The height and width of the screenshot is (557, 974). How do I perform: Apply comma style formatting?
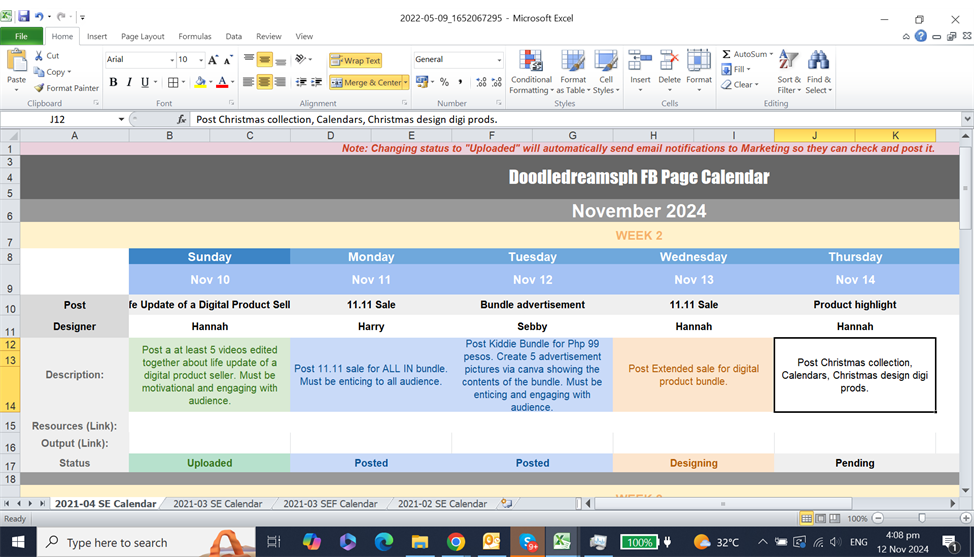coord(460,82)
